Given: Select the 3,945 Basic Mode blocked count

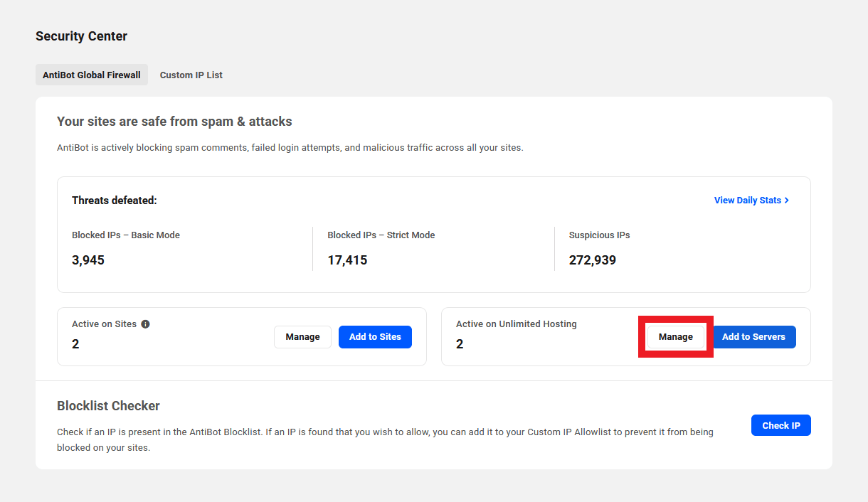Looking at the screenshot, I should [88, 260].
